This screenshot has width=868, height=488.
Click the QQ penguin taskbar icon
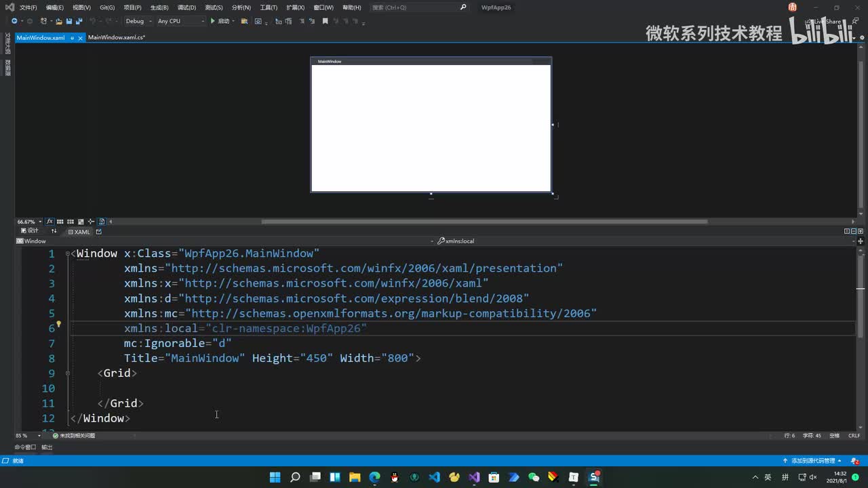tap(395, 477)
